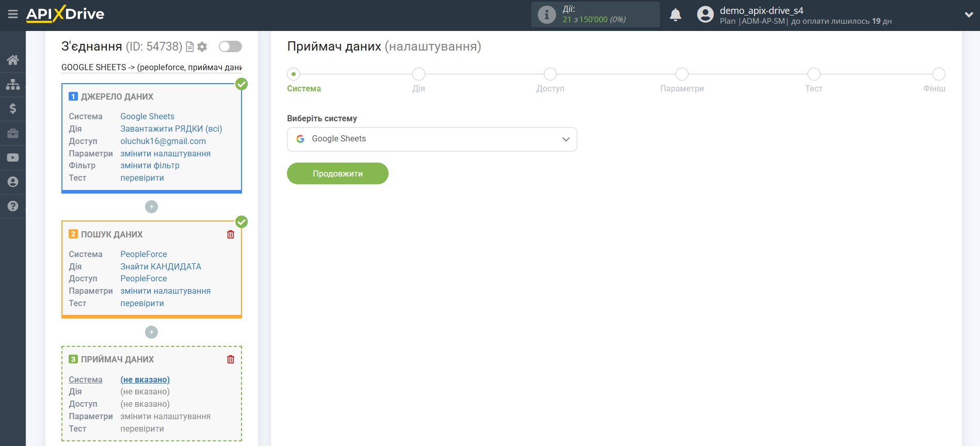
Task: Open the notifications bell
Action: coord(676,14)
